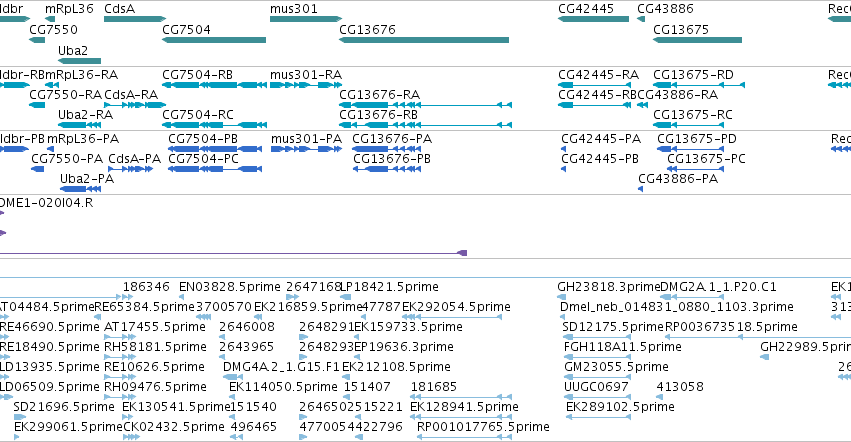Screen dimensions: 851x442
Task: Click EST label RP001017765.5prime
Action: point(483,427)
